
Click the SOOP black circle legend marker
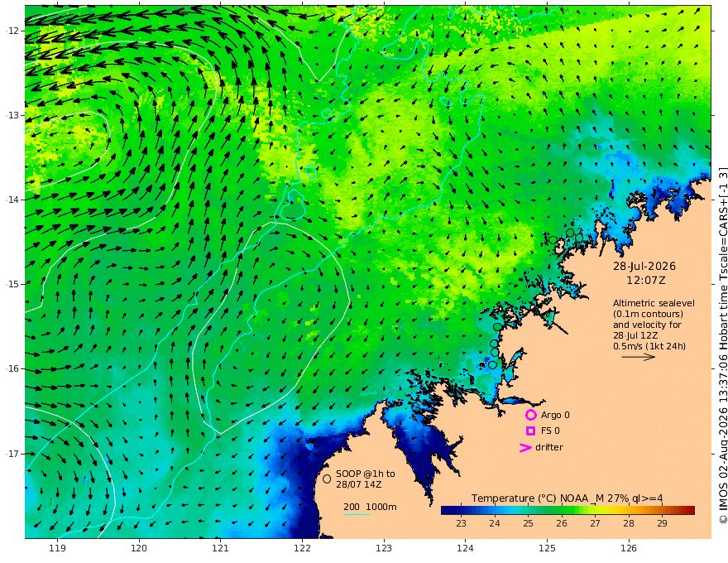[327, 479]
